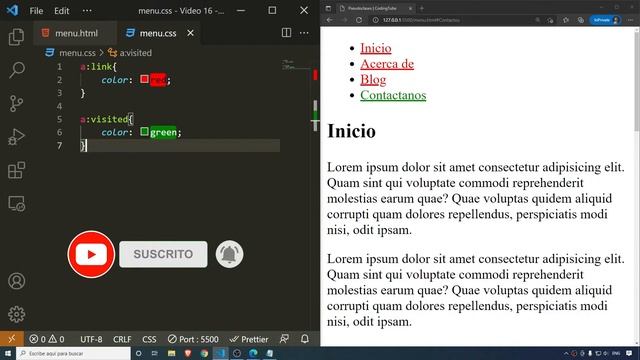Click the green color swatch on line 6
640x360 pixels.
tap(144, 131)
